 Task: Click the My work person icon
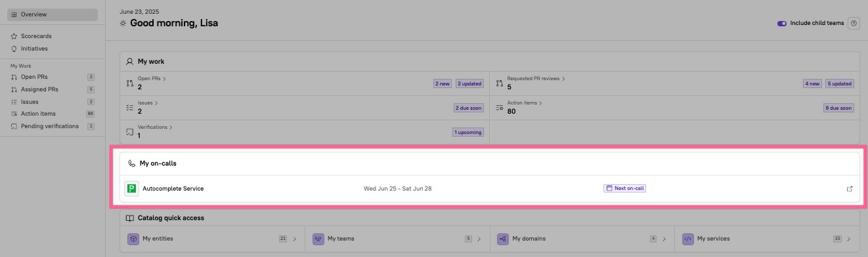tap(129, 61)
